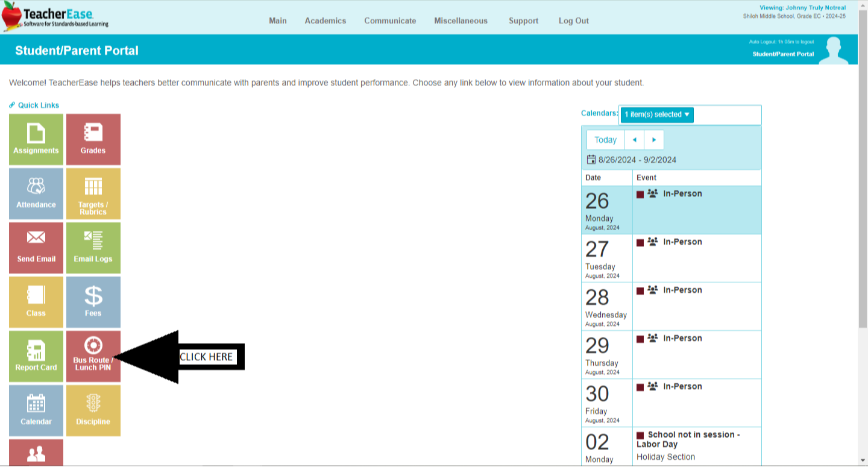Image resolution: width=868 pixels, height=467 pixels.
Task: Click the 'Holiday Section' text
Action: coord(665,457)
